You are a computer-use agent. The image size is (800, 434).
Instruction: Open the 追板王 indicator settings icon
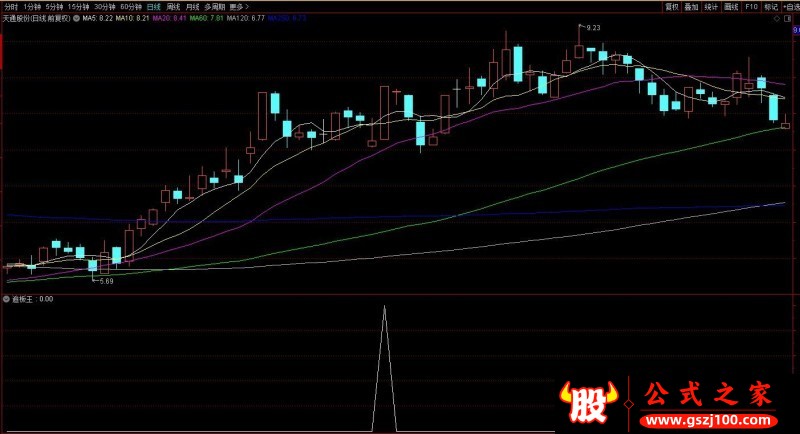click(x=6, y=299)
